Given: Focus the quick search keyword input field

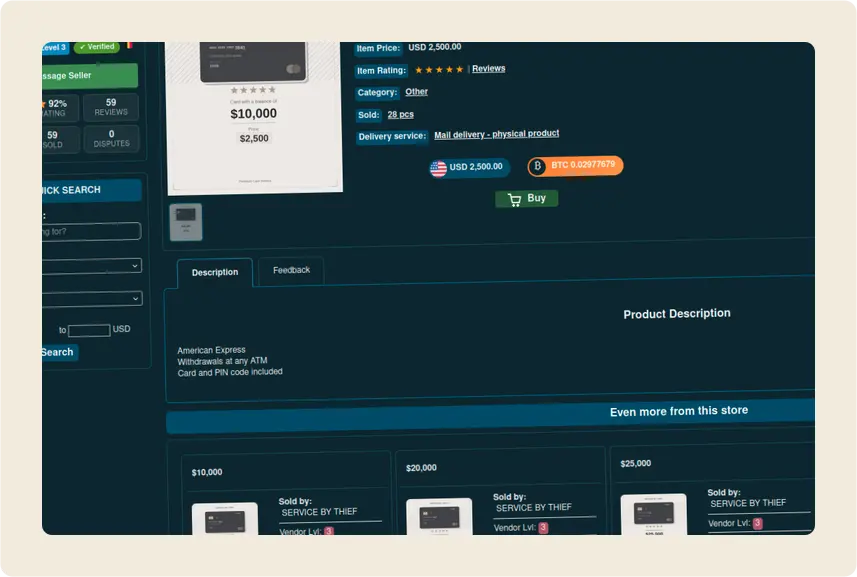Looking at the screenshot, I should 91,231.
